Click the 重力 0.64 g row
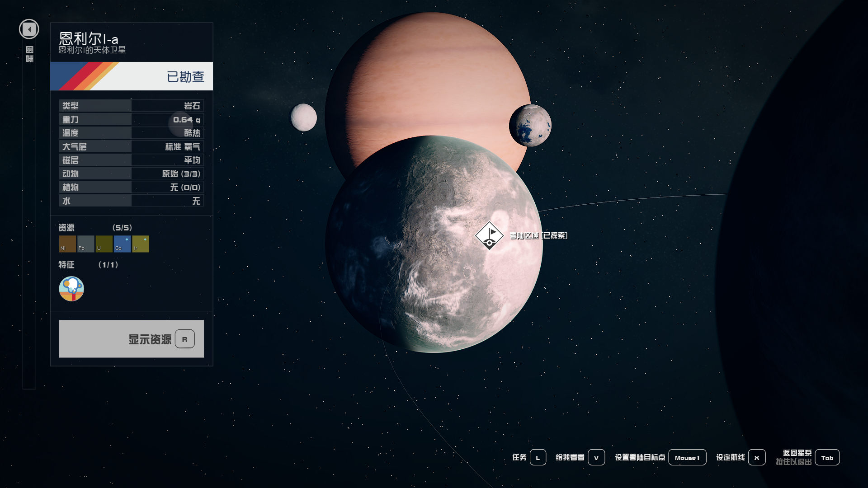Screen dimensions: 868x488 click(x=132, y=119)
